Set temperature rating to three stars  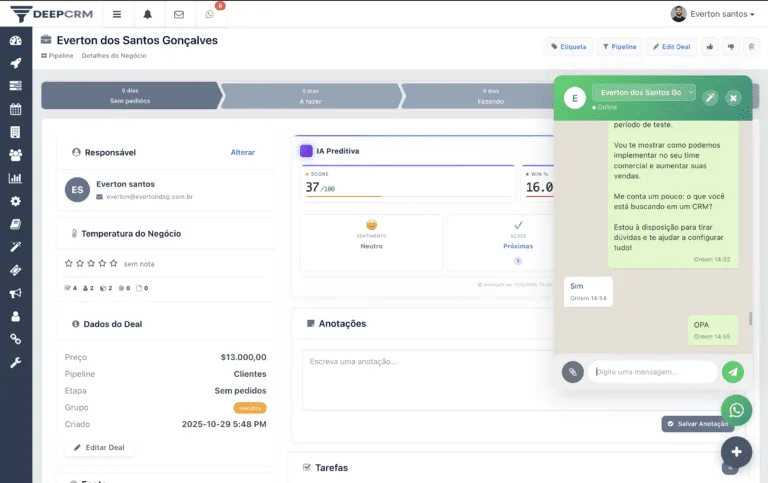(x=91, y=264)
